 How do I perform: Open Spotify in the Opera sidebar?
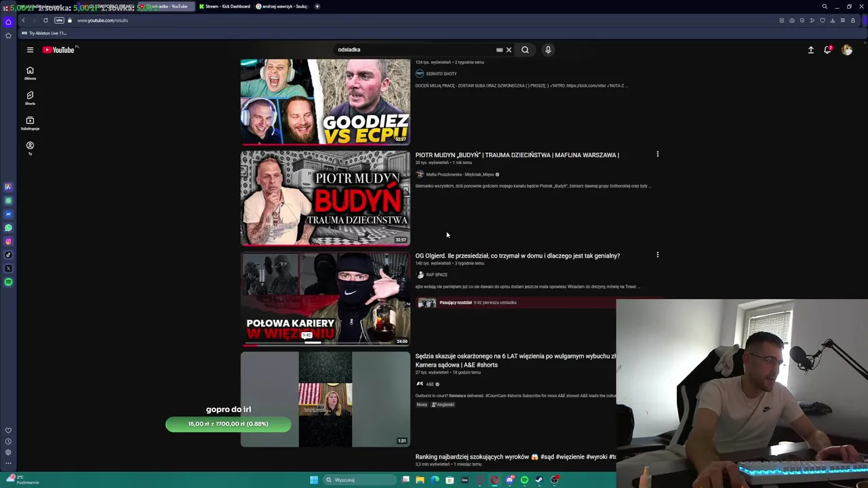pyautogui.click(x=8, y=282)
